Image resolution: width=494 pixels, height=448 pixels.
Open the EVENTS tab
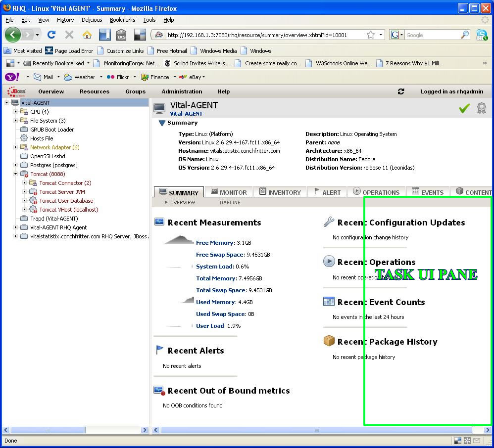pos(428,192)
